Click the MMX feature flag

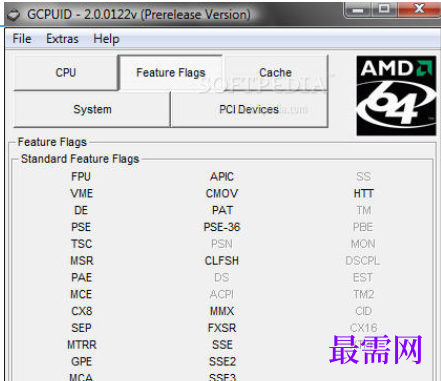click(222, 311)
